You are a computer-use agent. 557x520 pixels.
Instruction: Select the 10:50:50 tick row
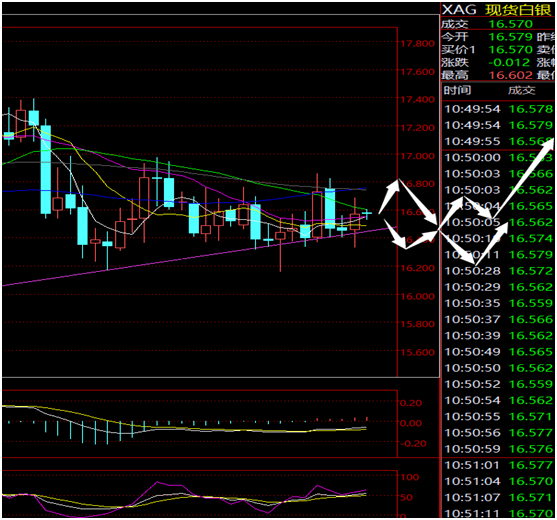[x=499, y=368]
